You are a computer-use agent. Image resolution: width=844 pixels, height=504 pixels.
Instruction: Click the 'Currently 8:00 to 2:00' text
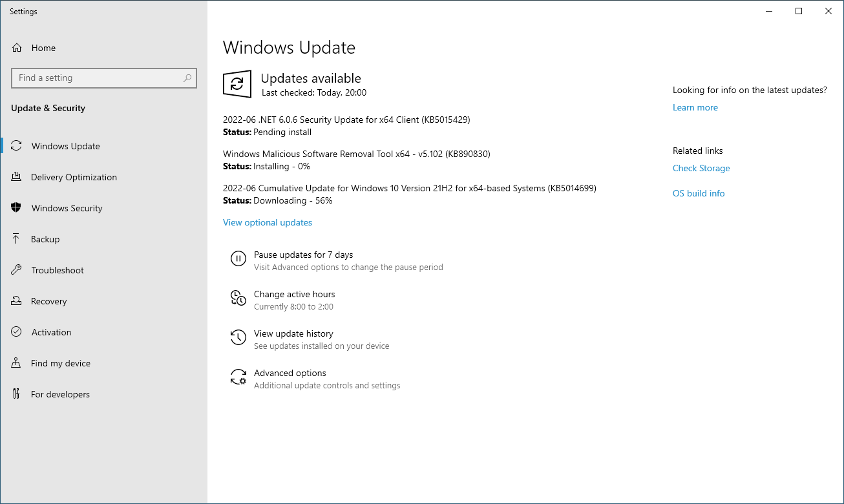click(x=293, y=307)
